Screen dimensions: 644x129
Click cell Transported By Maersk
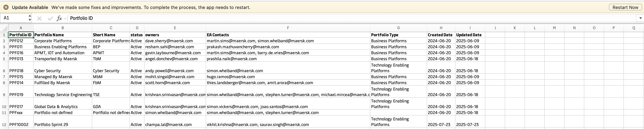(63, 59)
